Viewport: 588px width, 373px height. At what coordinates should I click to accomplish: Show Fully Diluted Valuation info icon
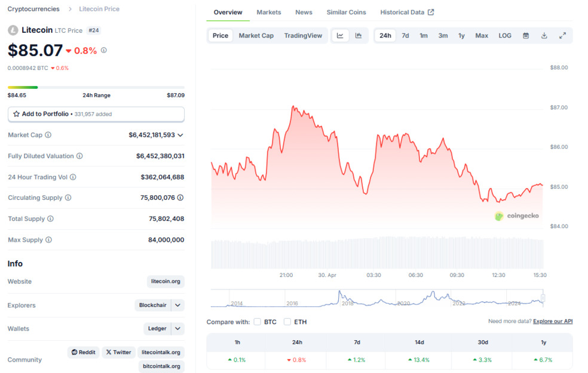79,156
